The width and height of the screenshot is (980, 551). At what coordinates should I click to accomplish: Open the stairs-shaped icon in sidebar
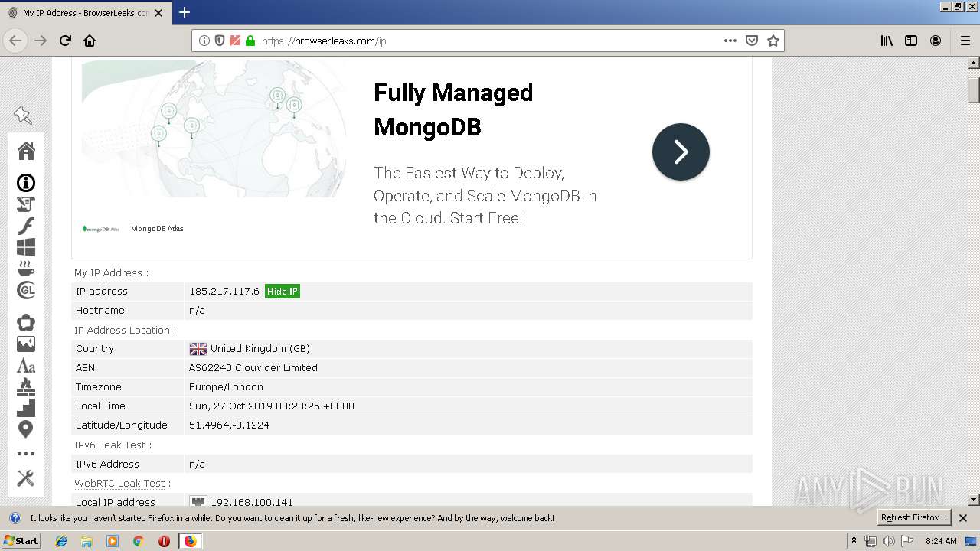[26, 408]
